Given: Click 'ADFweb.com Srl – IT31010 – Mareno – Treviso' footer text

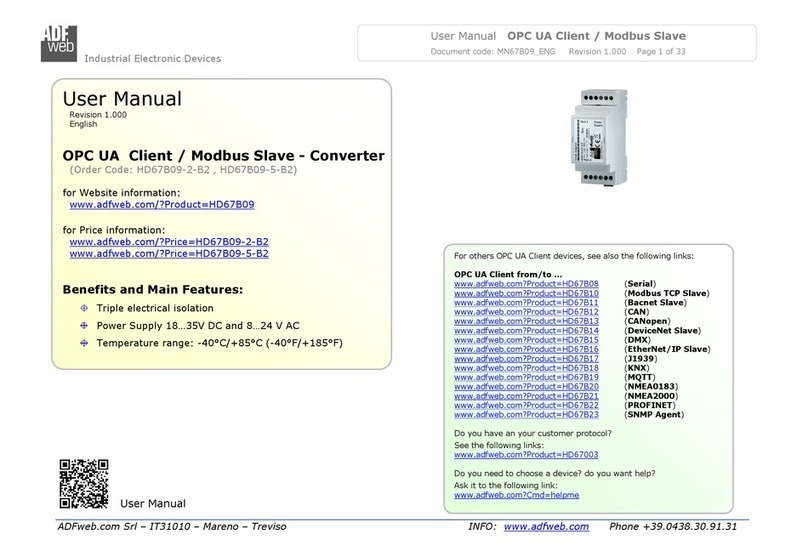Looking at the screenshot, I should [x=172, y=527].
